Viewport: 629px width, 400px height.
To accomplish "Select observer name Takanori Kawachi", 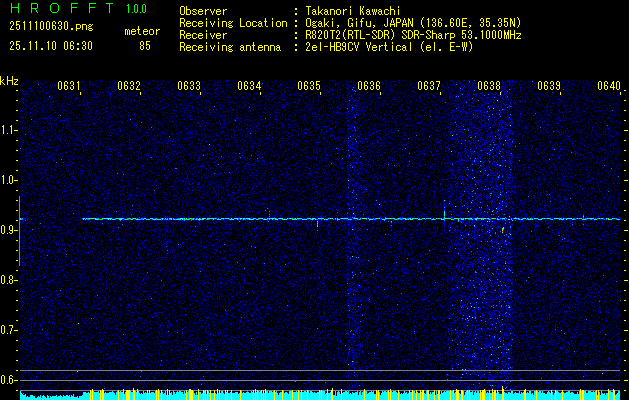I will [353, 11].
